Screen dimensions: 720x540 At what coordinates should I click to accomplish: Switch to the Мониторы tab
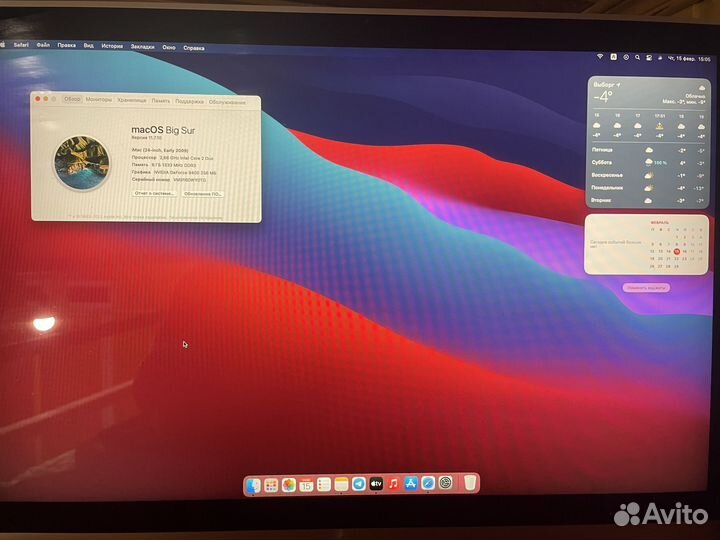(99, 100)
